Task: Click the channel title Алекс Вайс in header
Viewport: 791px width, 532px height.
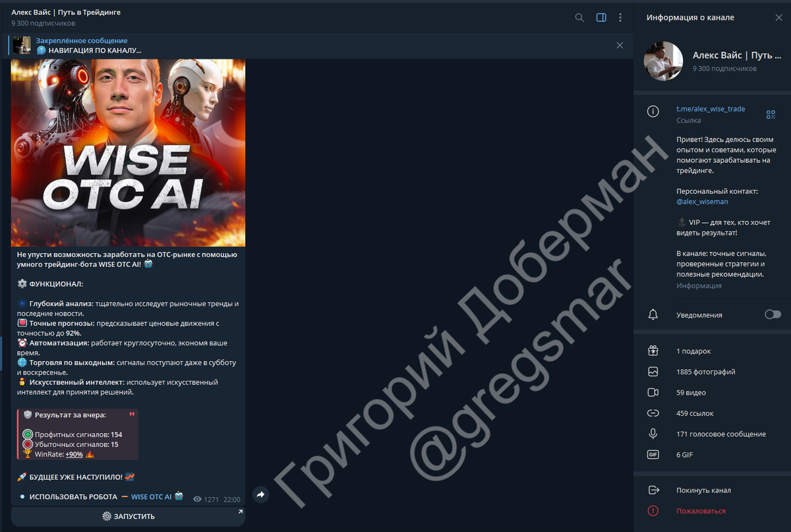Action: click(66, 13)
